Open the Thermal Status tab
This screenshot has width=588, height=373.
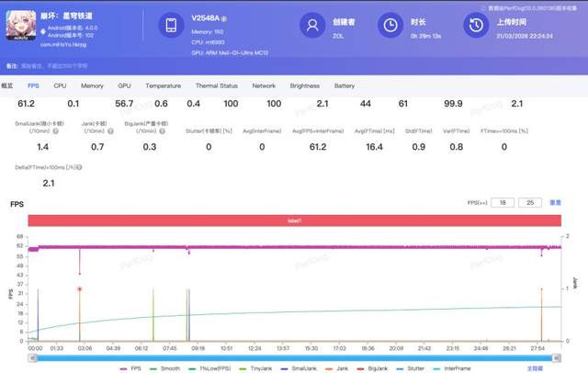(x=215, y=85)
